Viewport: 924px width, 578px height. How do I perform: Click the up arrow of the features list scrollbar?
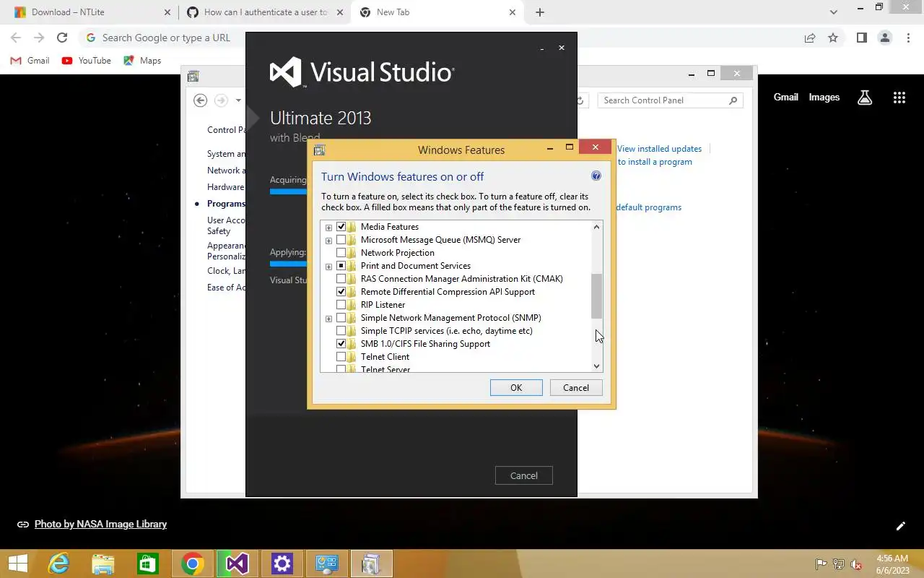point(596,227)
